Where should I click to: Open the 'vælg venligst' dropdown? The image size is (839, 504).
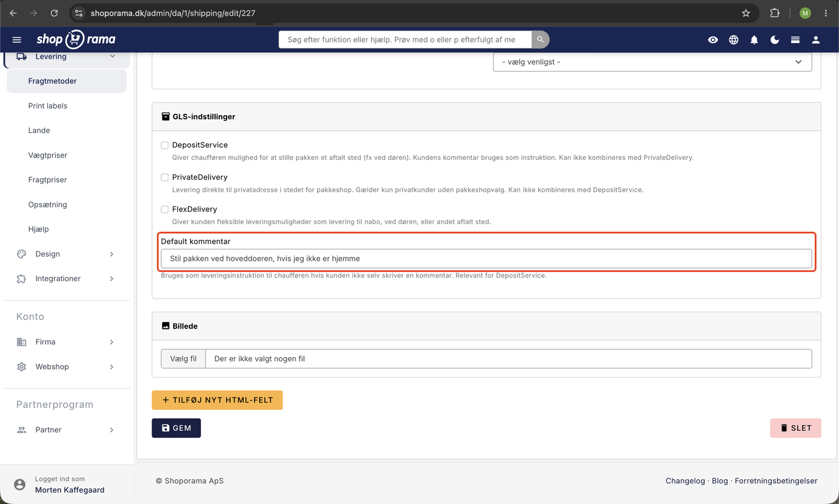(652, 62)
